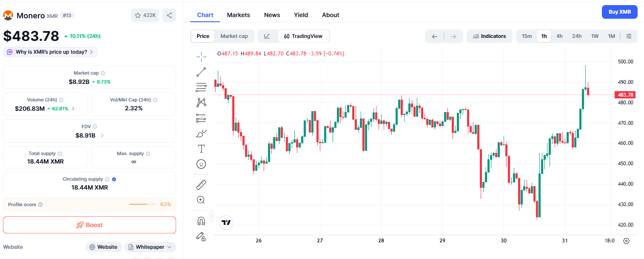Switch chart view to Market cap

coord(234,36)
